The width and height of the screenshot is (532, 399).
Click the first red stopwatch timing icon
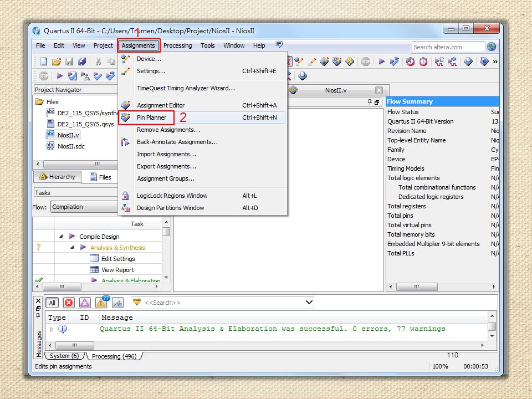pyautogui.click(x=410, y=62)
